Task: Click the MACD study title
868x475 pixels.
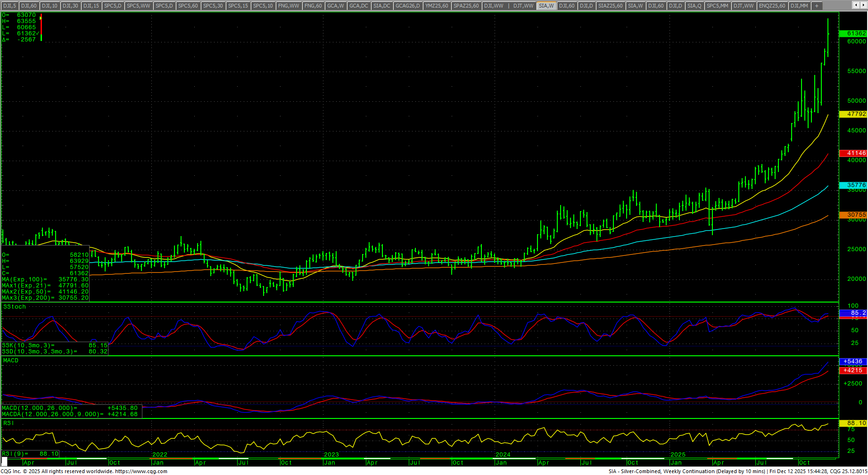Action: 11,360
